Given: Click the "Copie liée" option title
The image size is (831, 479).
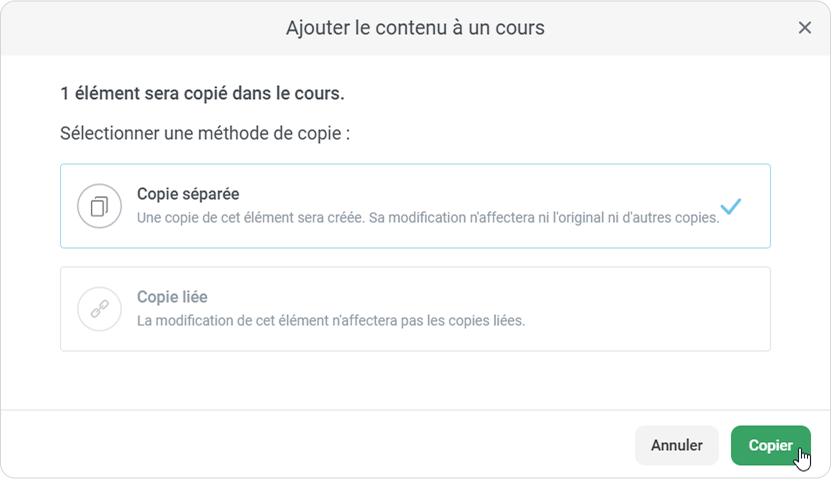Looking at the screenshot, I should point(172,297).
